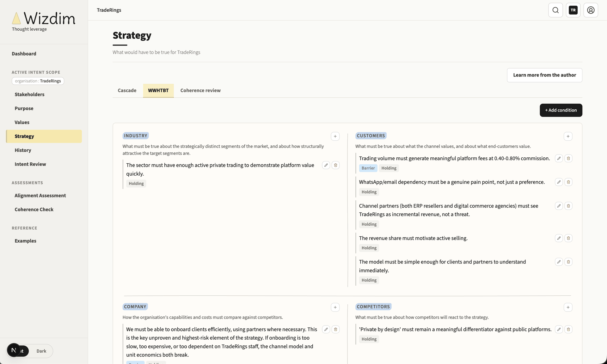This screenshot has width=607, height=364.
Task: Click the TradeRings breadcrumb in the header
Action: [x=109, y=10]
